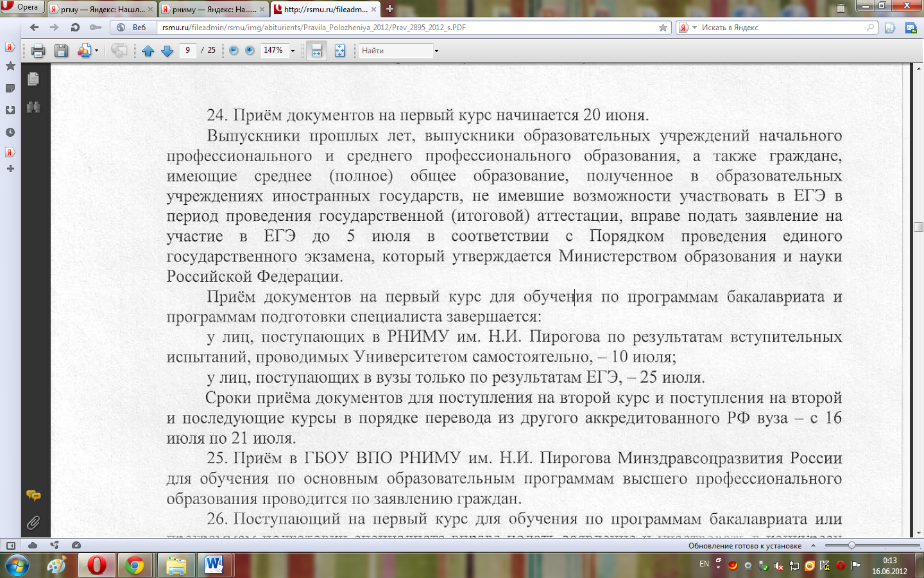The width and height of the screenshot is (924, 578).
Task: Show PDF page thumbnails panel
Action: pos(33,78)
